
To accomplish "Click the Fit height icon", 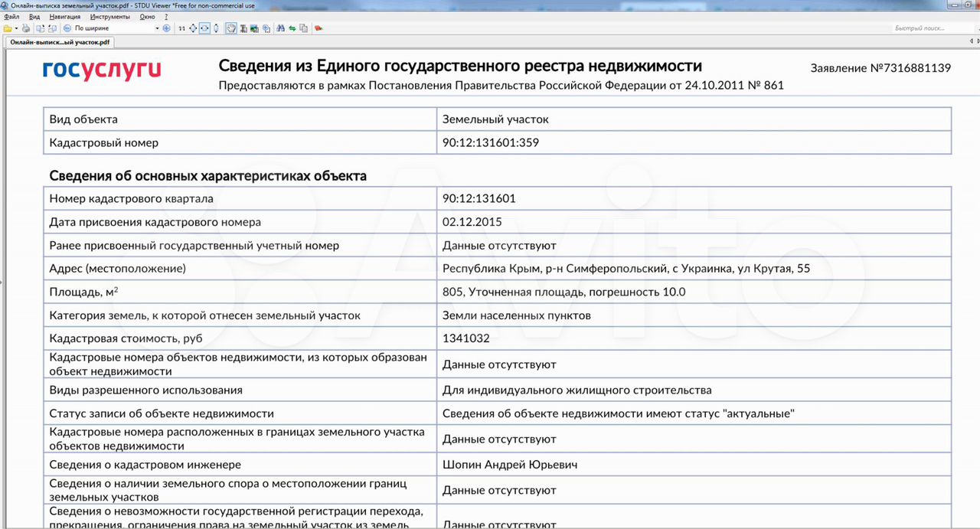I will (216, 28).
